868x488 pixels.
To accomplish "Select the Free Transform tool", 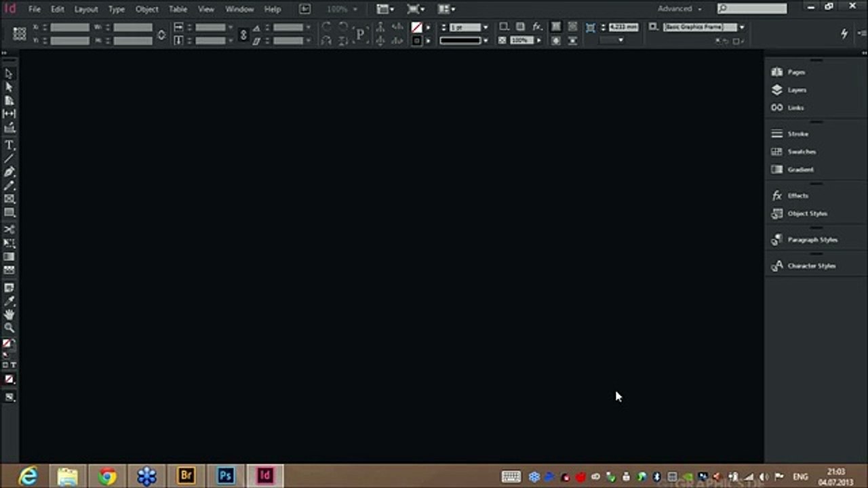I will pyautogui.click(x=9, y=243).
